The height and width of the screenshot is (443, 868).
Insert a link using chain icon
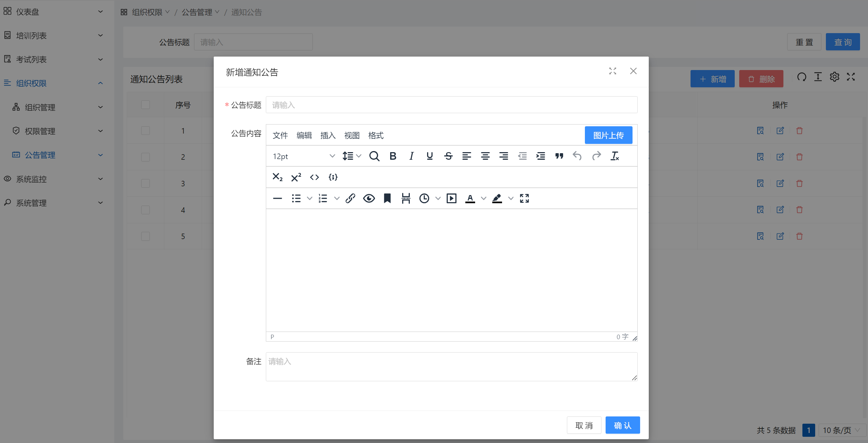tap(350, 198)
